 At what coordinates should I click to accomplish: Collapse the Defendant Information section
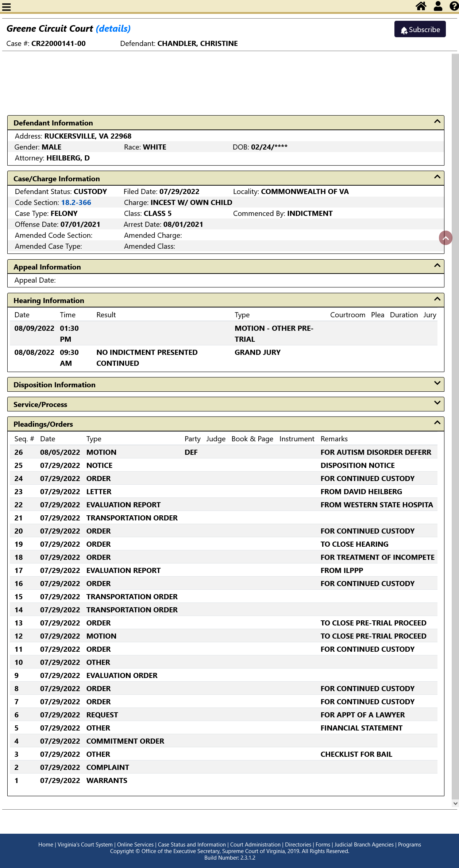point(437,121)
